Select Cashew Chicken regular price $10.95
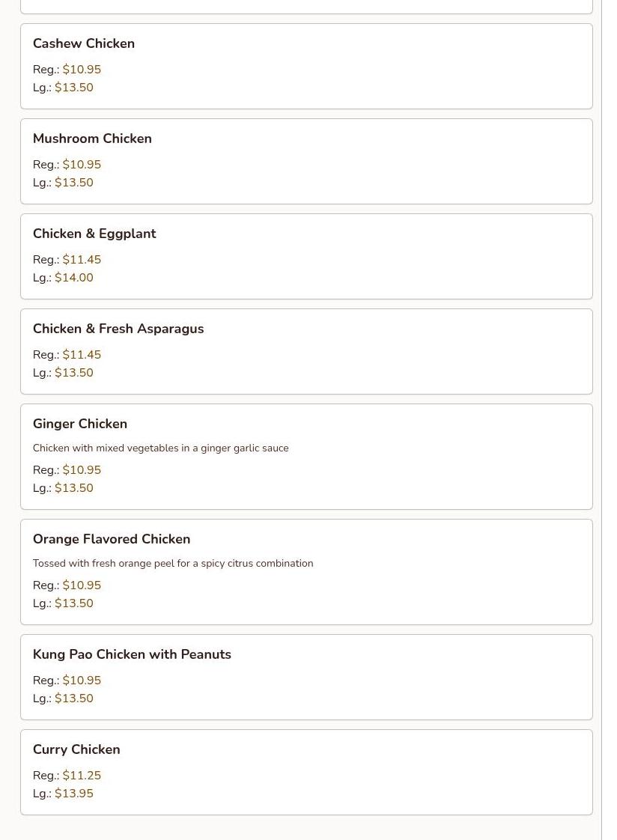Screen dimensions: 617x840 click(82, 70)
